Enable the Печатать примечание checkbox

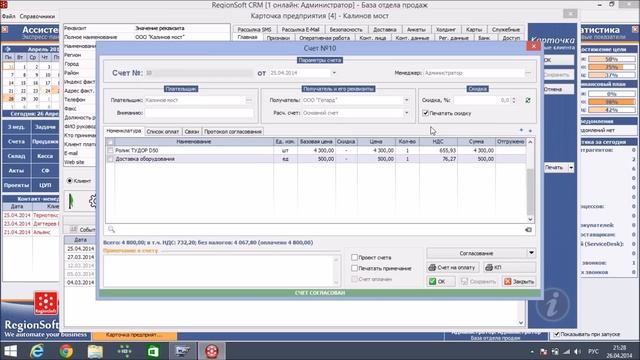tap(354, 268)
